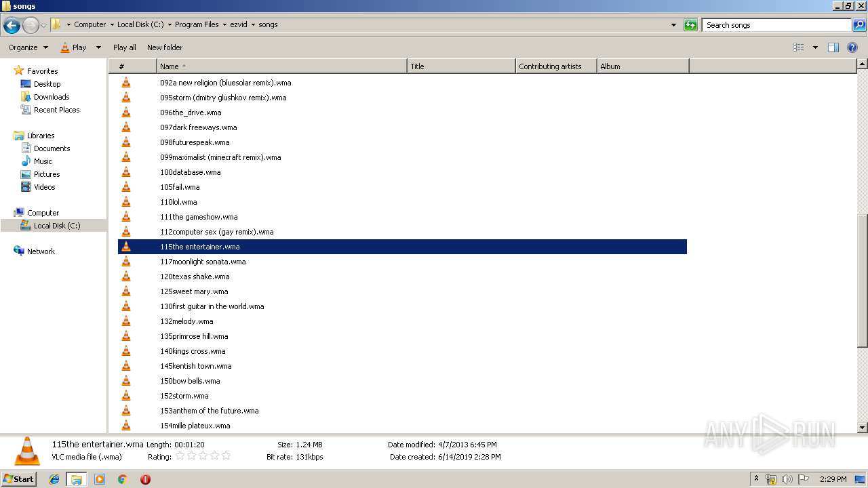Image resolution: width=868 pixels, height=488 pixels.
Task: Sort by the Title column header
Action: coord(461,66)
